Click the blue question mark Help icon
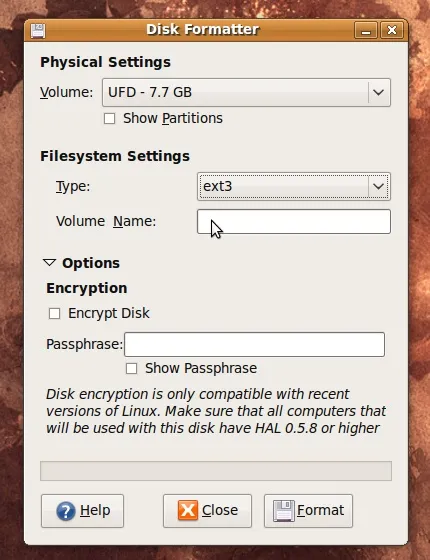The image size is (430, 560). [x=66, y=511]
